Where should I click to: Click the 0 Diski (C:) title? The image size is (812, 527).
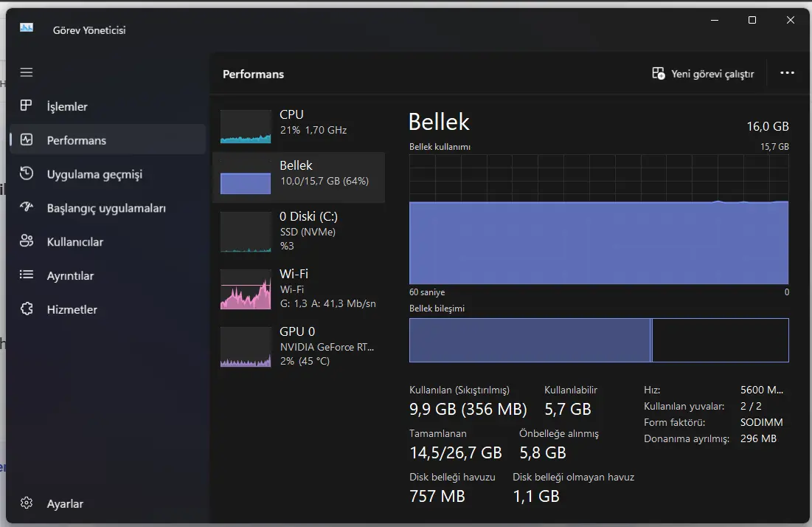click(x=308, y=216)
